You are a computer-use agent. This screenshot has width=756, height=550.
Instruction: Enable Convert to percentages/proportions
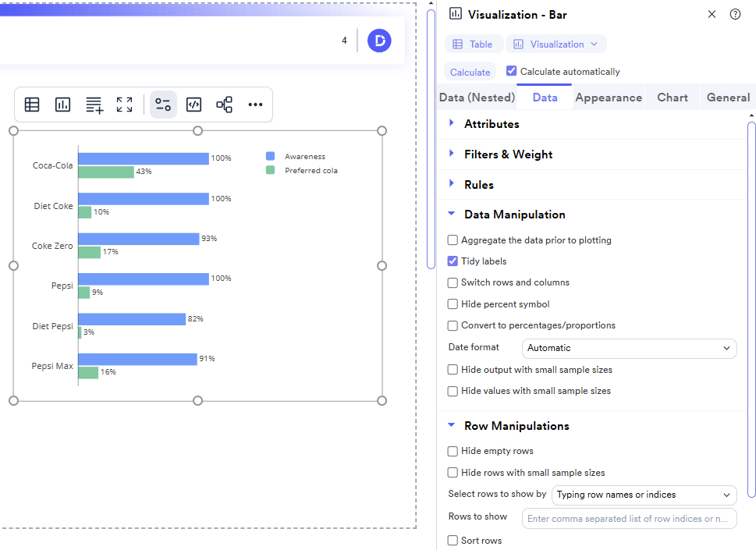[453, 326]
